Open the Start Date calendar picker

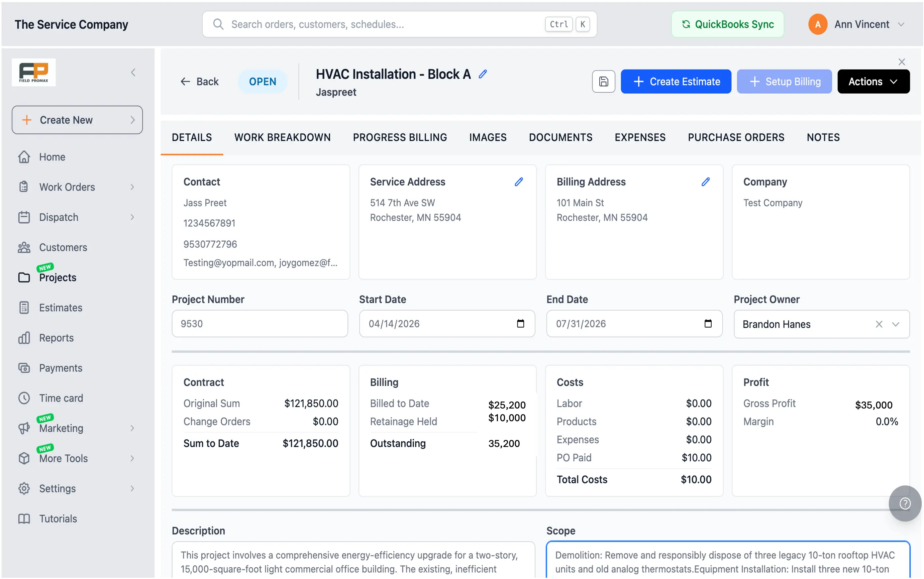(x=520, y=324)
